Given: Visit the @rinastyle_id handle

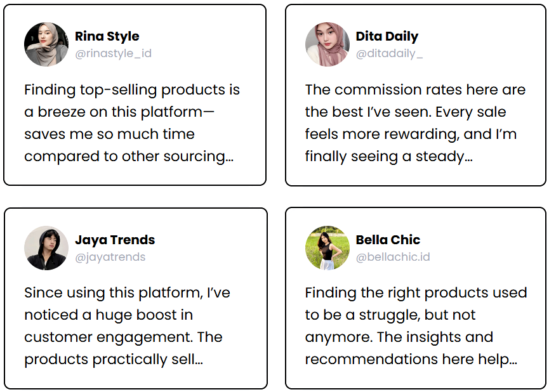Looking at the screenshot, I should [113, 53].
